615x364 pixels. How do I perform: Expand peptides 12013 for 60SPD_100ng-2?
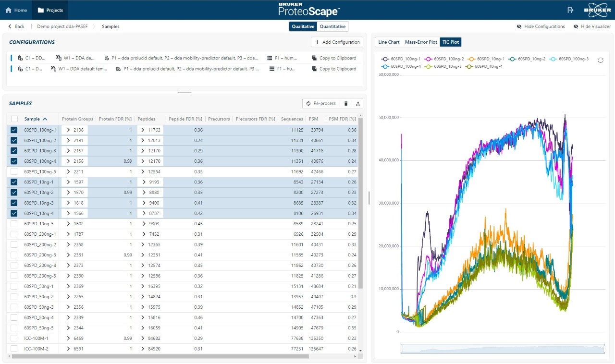click(143, 140)
